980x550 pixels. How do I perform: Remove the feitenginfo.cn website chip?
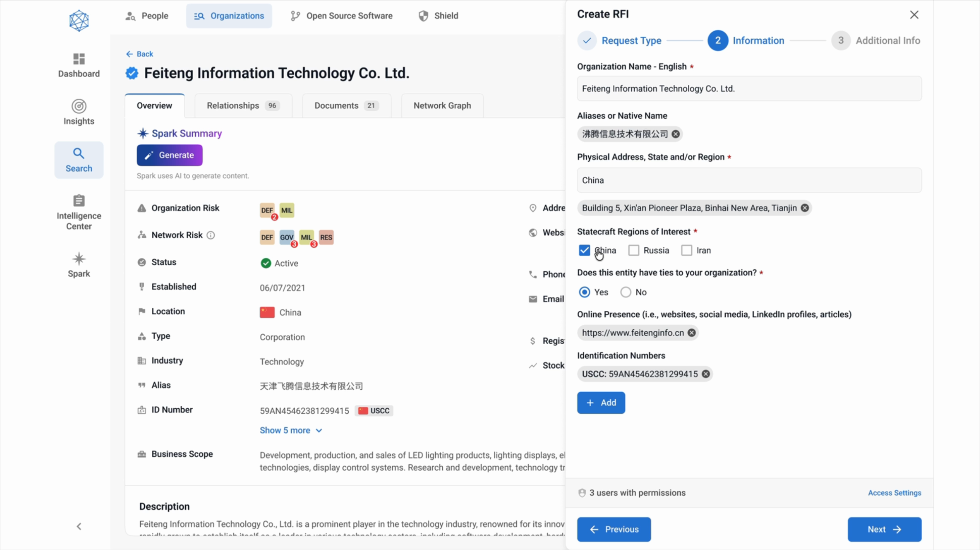pos(692,333)
